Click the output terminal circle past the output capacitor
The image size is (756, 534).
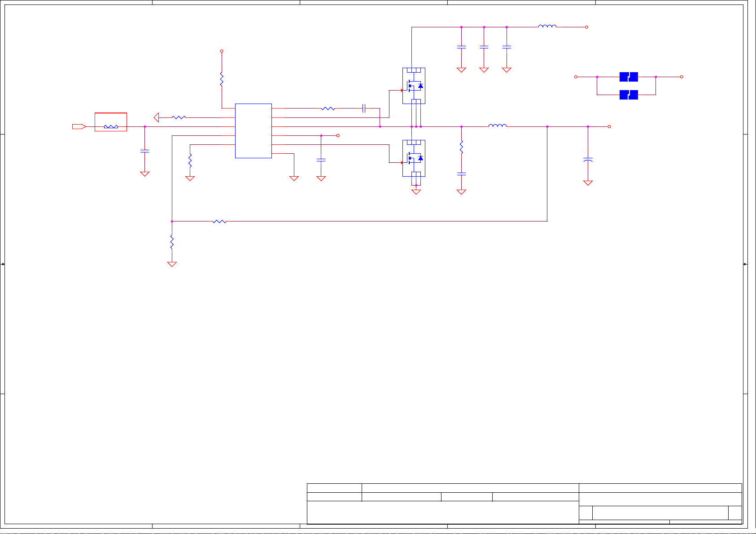tap(609, 126)
